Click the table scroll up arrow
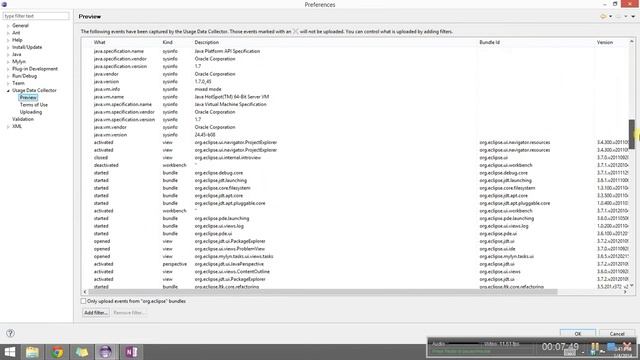This screenshot has height=360, width=640. (x=632, y=42)
